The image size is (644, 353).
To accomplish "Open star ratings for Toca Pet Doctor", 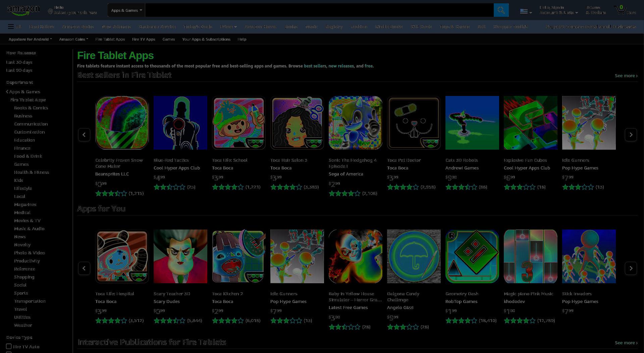I will point(402,187).
